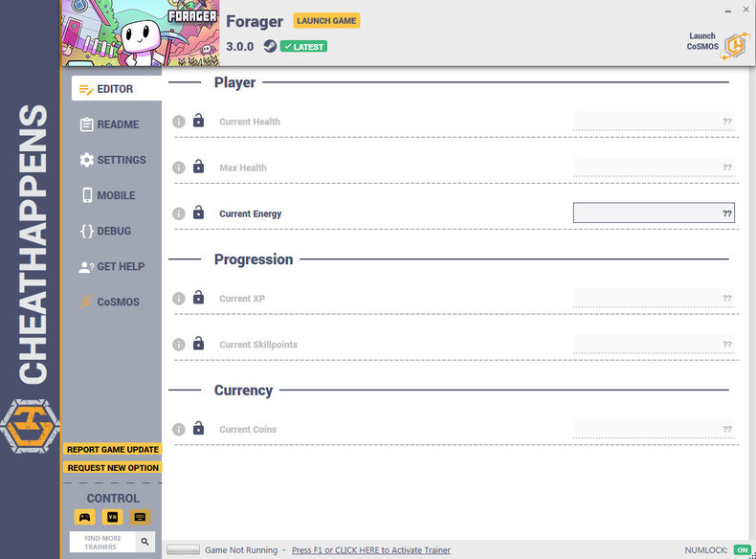Toggle the lock for Current Skillpoints
Viewport: 756px width, 559px height.
click(x=198, y=343)
